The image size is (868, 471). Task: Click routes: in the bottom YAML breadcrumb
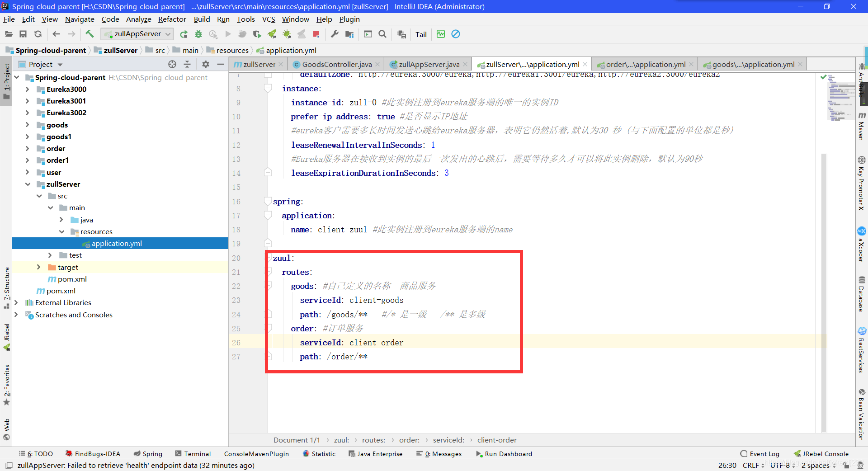tap(373, 440)
